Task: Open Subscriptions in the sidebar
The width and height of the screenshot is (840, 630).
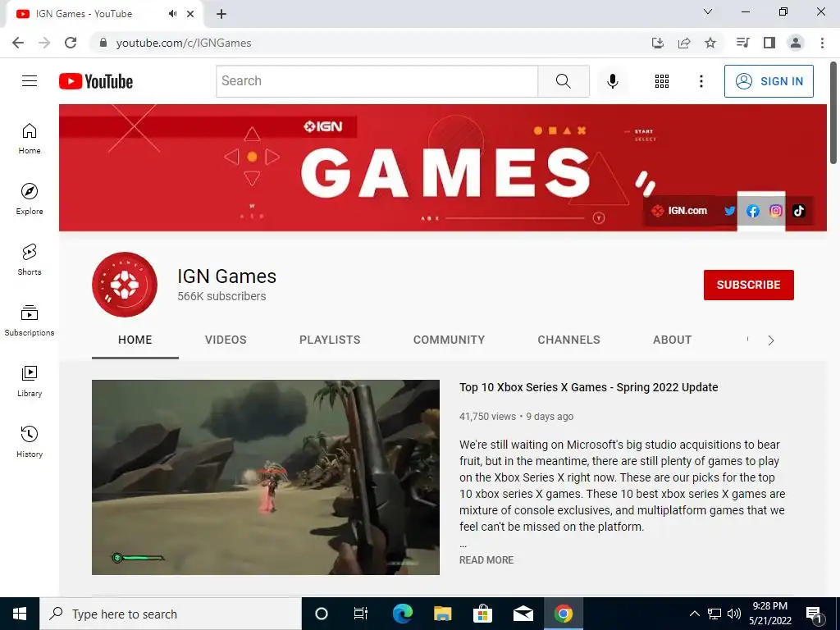Action: (30, 321)
